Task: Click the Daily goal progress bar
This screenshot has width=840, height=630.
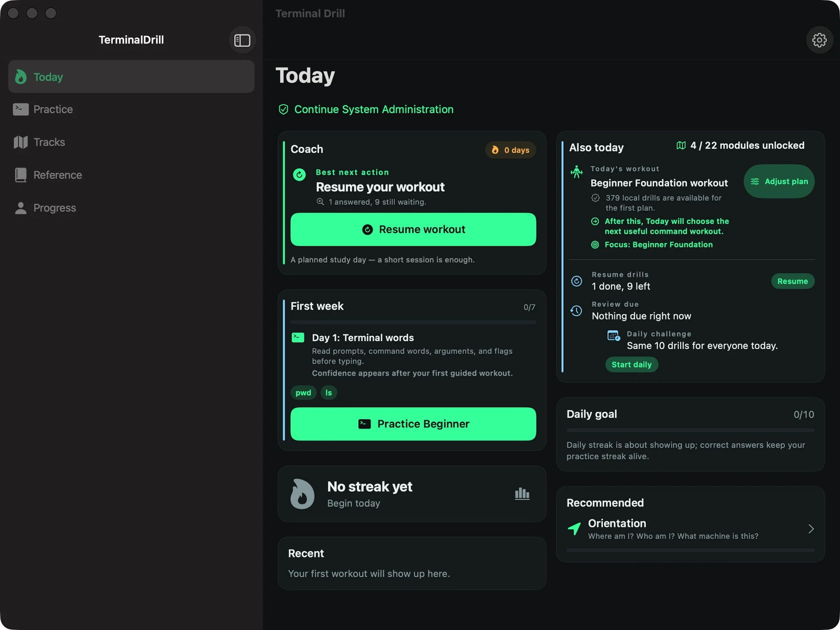Action: [690, 430]
